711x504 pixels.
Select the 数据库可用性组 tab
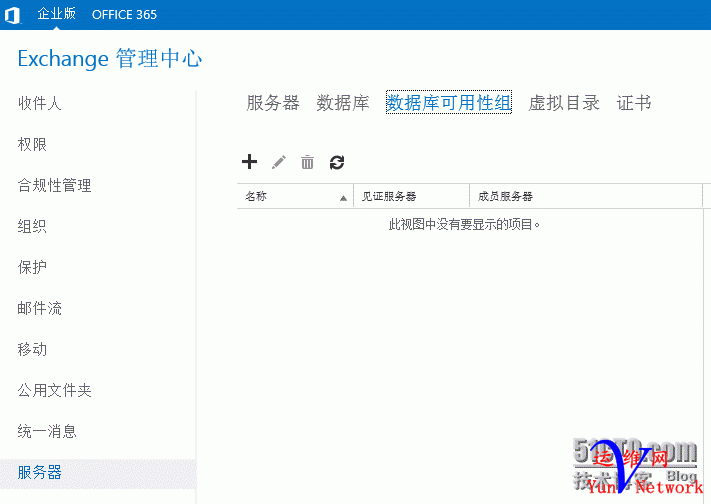pos(448,103)
